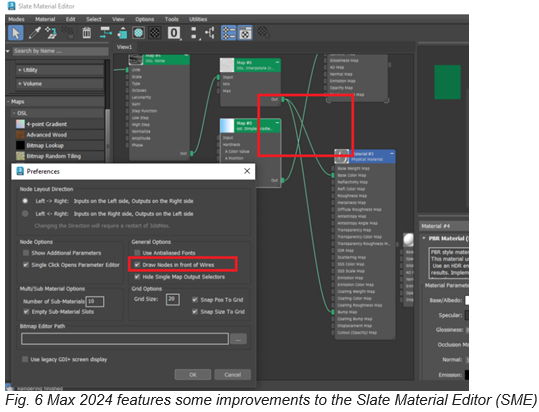Click the Bitmap Editor Path text field
Viewport: 539px width, 412px height.
(x=125, y=339)
